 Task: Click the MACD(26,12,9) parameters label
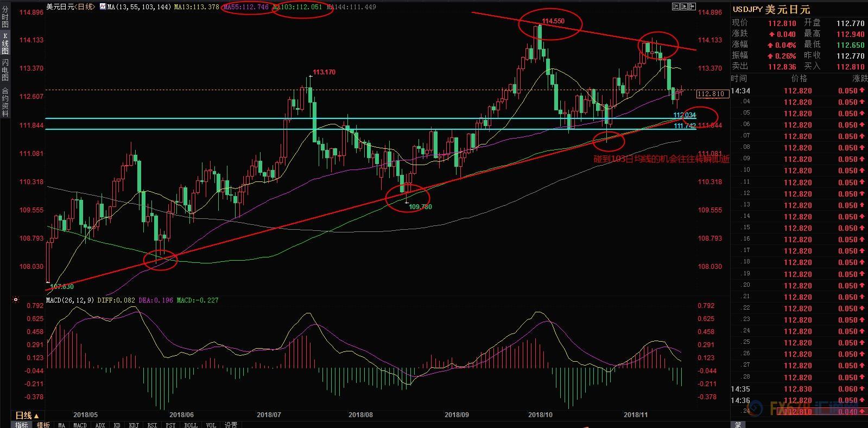(70, 300)
